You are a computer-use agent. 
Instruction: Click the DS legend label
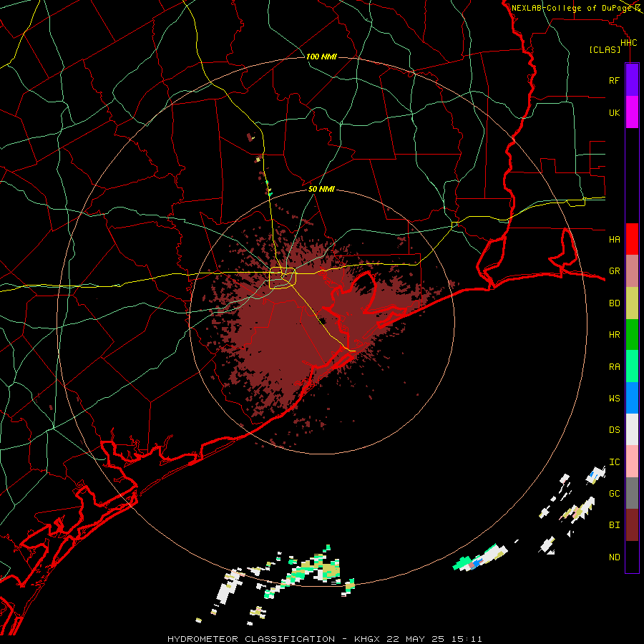click(614, 430)
